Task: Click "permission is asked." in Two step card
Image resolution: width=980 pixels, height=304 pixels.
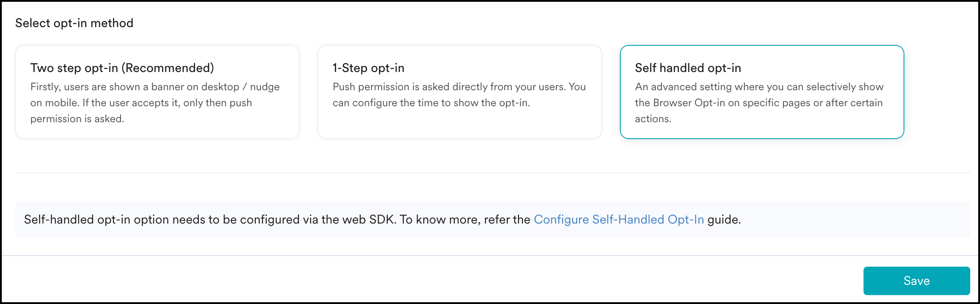Action: tap(77, 119)
